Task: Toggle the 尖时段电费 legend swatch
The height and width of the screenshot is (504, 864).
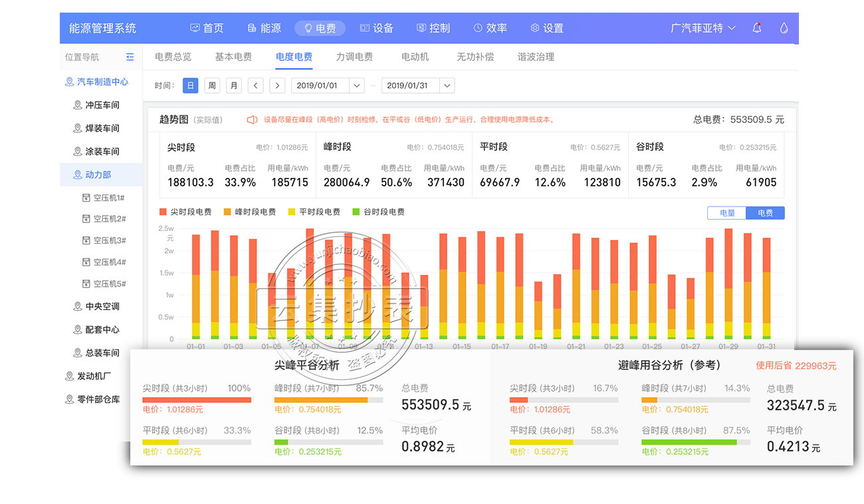Action: tap(163, 212)
